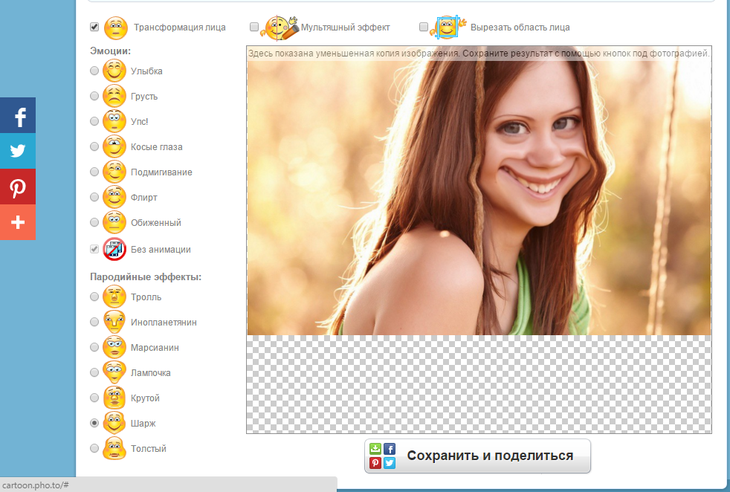Viewport: 730px width, 492px height.
Task: Select the Лампочка radio button
Action: click(x=95, y=372)
